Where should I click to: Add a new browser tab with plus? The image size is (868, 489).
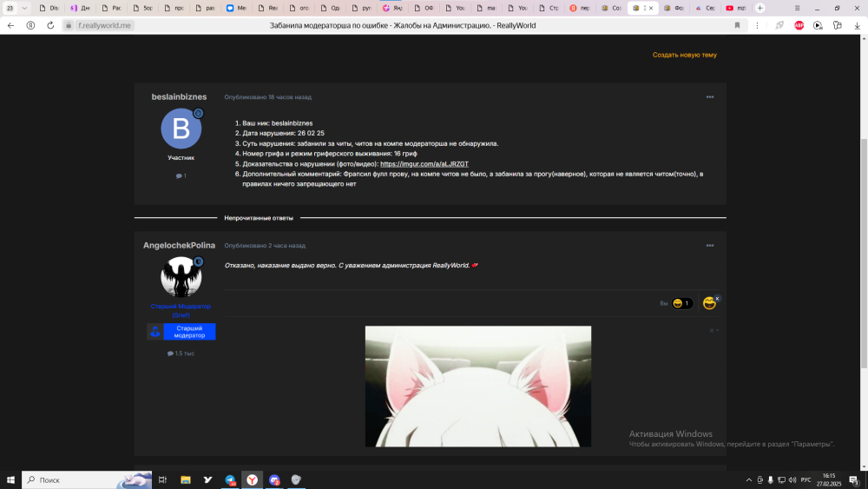[x=760, y=9]
